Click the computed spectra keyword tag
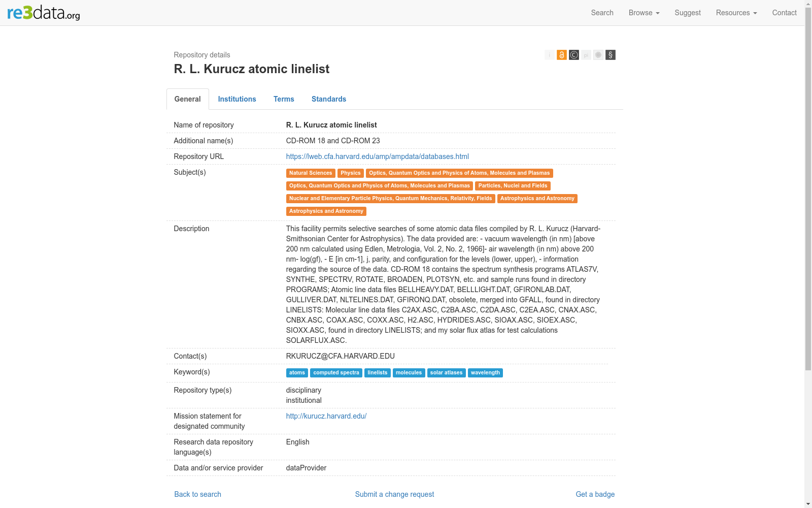 [336, 373]
